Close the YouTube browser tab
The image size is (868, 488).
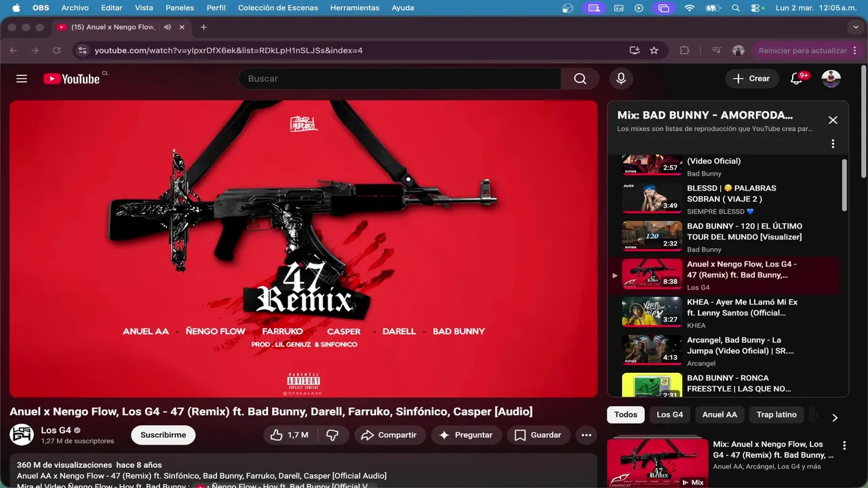[x=182, y=27]
